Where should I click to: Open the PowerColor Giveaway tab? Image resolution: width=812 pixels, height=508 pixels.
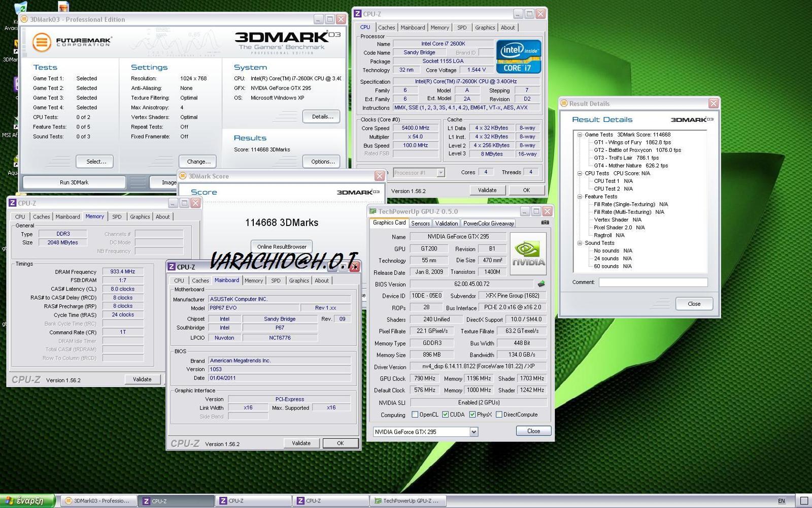pos(488,223)
